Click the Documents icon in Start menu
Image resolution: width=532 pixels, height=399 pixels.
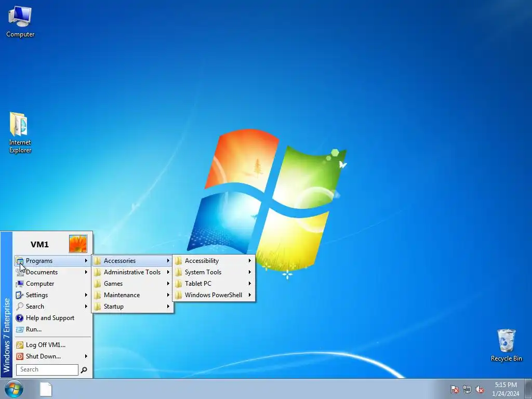(x=20, y=272)
